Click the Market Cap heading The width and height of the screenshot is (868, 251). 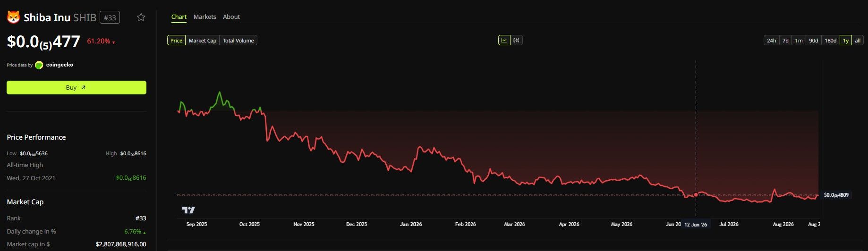pos(25,202)
